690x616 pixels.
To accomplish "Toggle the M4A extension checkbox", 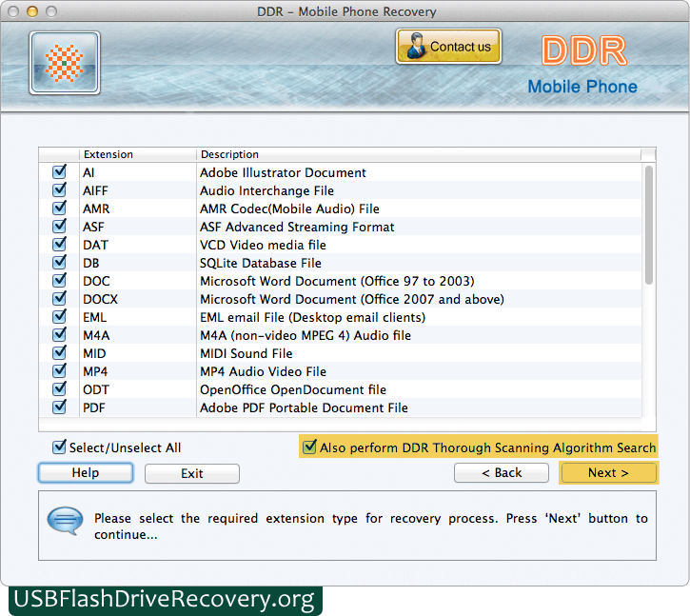I will (x=59, y=334).
